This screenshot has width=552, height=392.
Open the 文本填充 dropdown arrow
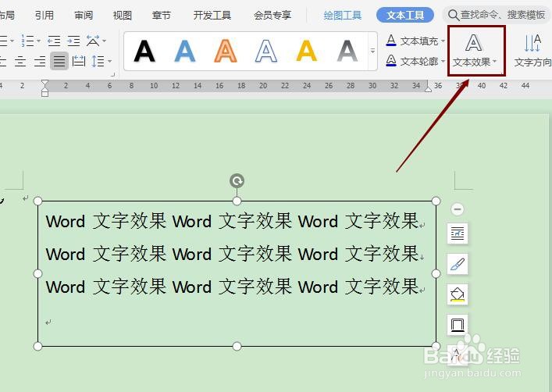[x=443, y=41]
